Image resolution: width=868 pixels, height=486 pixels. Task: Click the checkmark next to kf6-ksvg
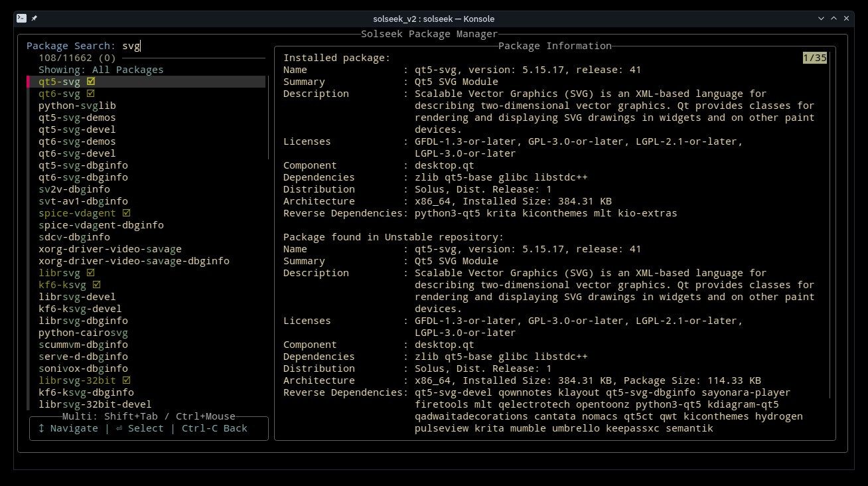[97, 285]
